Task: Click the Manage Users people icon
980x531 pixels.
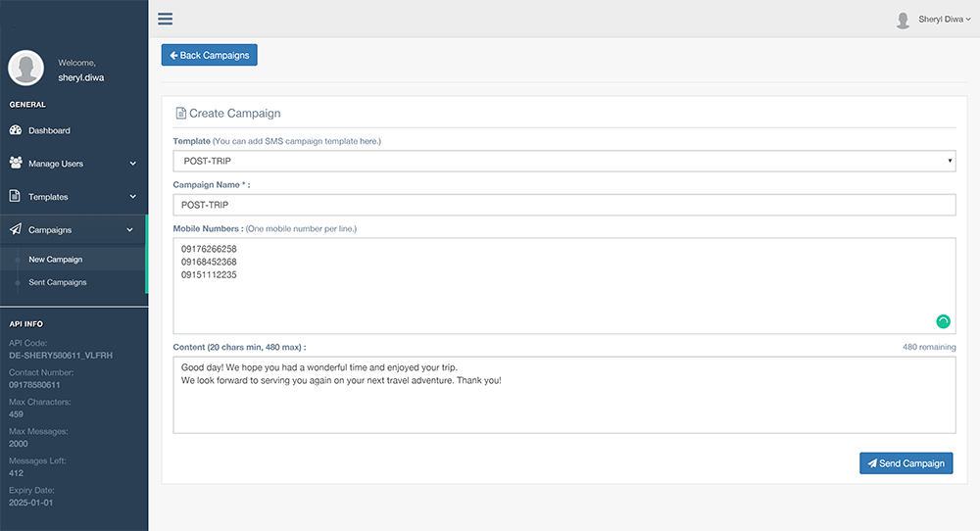Action: (x=16, y=163)
